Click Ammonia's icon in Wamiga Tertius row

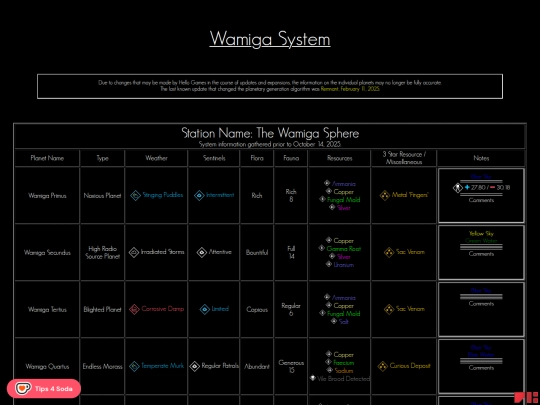[327, 297]
